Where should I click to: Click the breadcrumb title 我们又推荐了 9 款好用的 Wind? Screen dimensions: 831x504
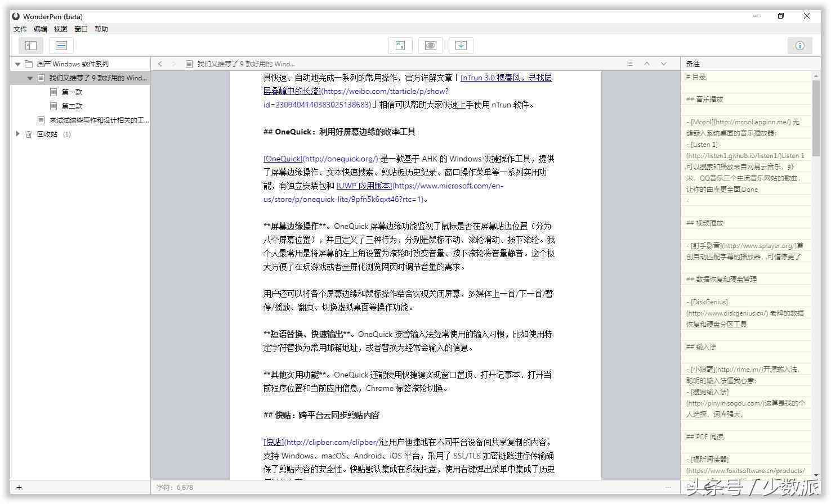[245, 64]
